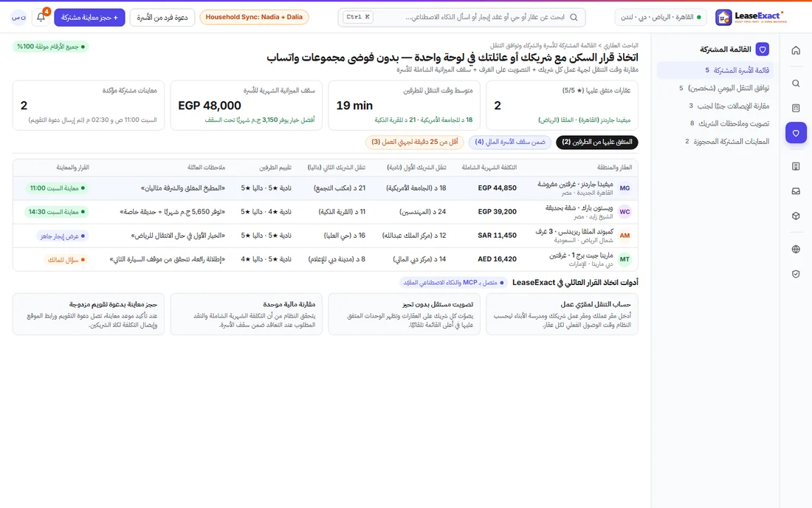Open مقارنة الإيصالات جنبًا لجنب sidebar item
Image resolution: width=812 pixels, height=508 pixels.
tap(715, 106)
